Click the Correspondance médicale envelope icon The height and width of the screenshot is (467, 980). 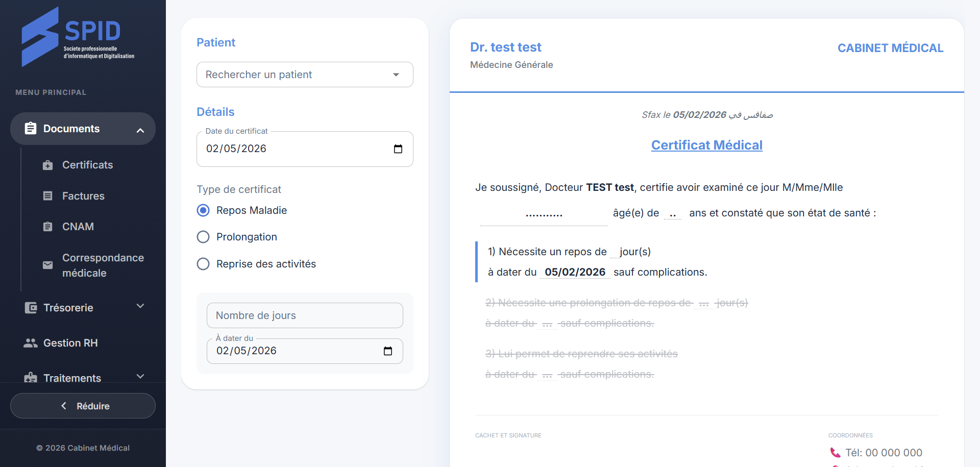48,265
